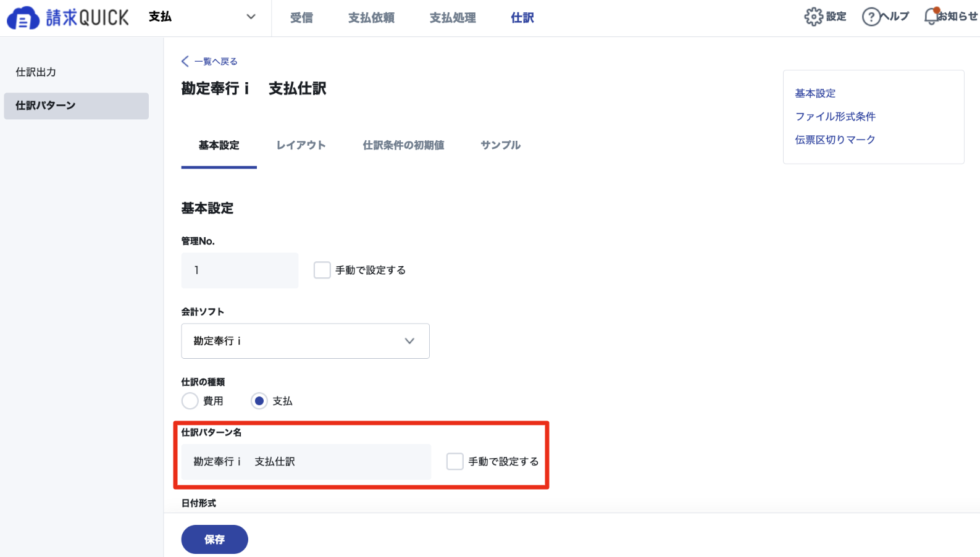Jump to 基本設定 section via side link

(815, 93)
